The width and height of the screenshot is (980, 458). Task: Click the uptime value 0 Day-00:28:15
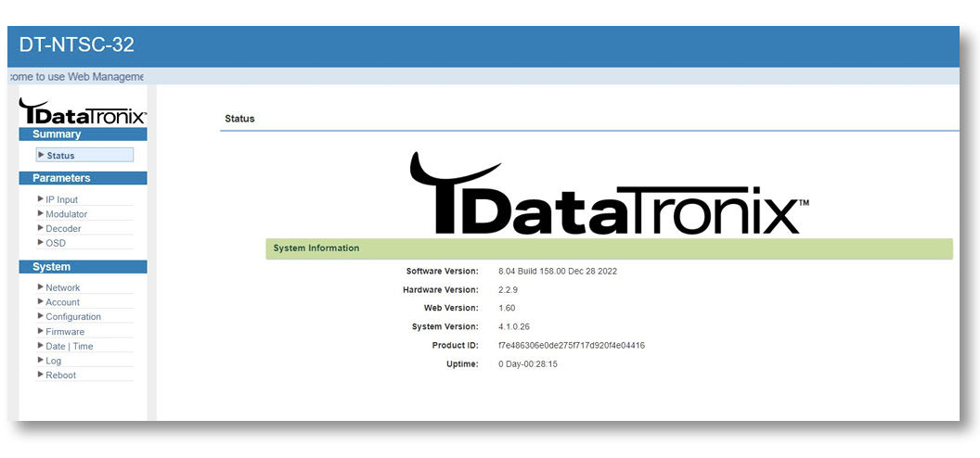(x=527, y=363)
